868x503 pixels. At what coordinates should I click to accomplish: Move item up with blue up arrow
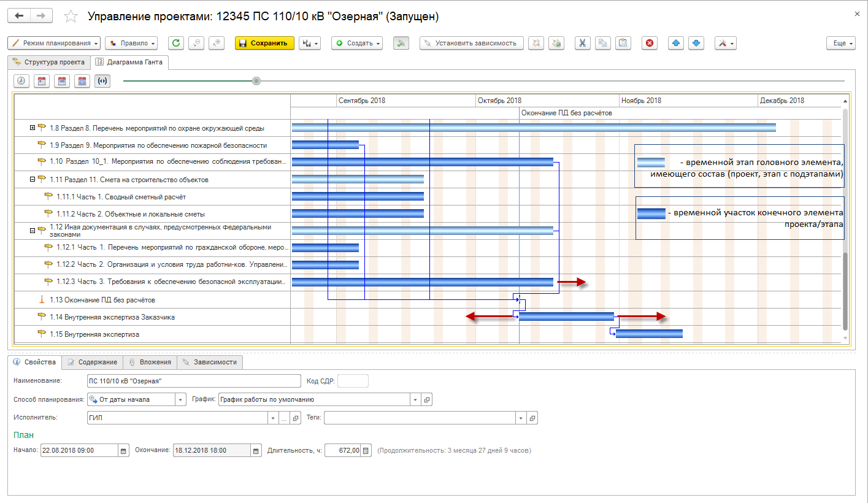coord(675,43)
